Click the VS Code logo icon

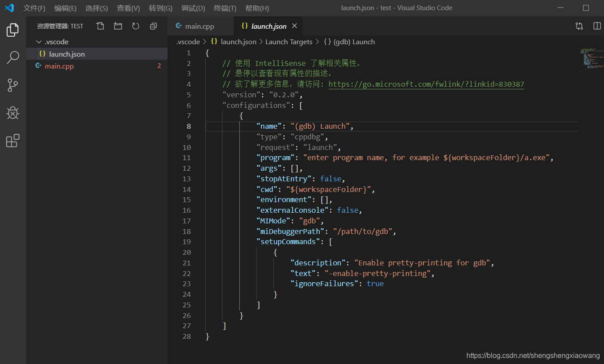[x=9, y=8]
